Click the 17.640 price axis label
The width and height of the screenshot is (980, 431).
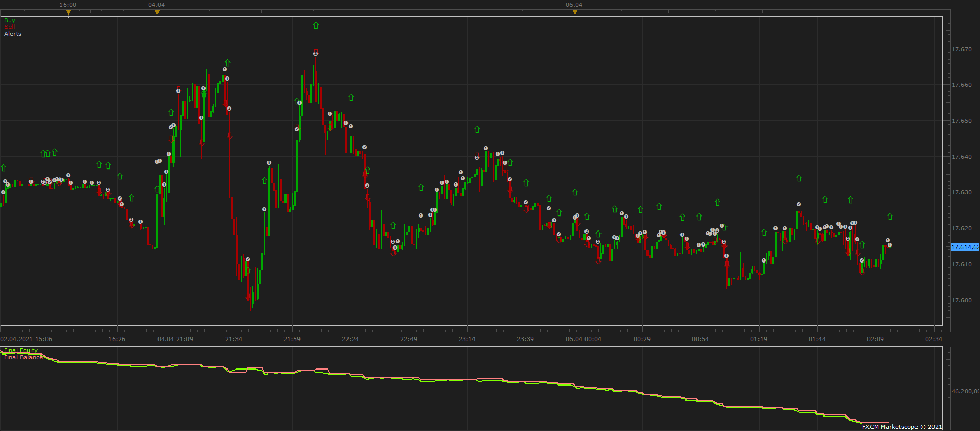click(961, 157)
